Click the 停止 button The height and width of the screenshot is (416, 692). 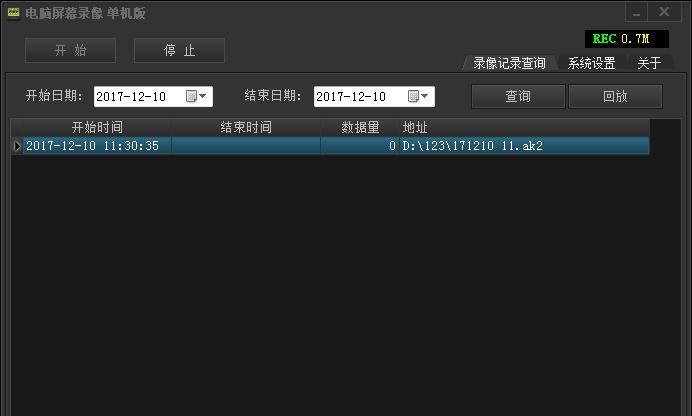(179, 50)
